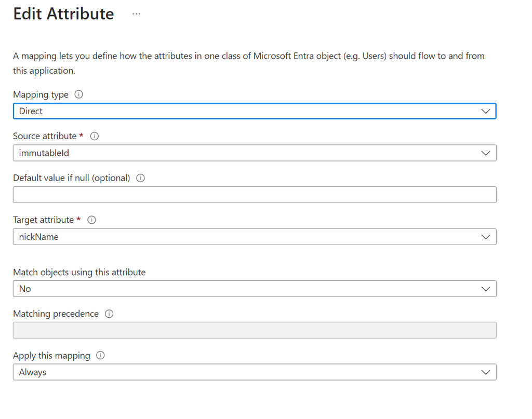This screenshot has width=532, height=419.
Task: Click the disabled Matching precedence field
Action: [x=254, y=330]
